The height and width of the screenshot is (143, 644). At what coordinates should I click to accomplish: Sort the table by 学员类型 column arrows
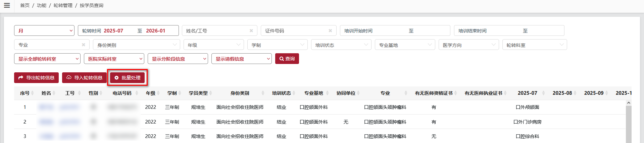pos(210,93)
